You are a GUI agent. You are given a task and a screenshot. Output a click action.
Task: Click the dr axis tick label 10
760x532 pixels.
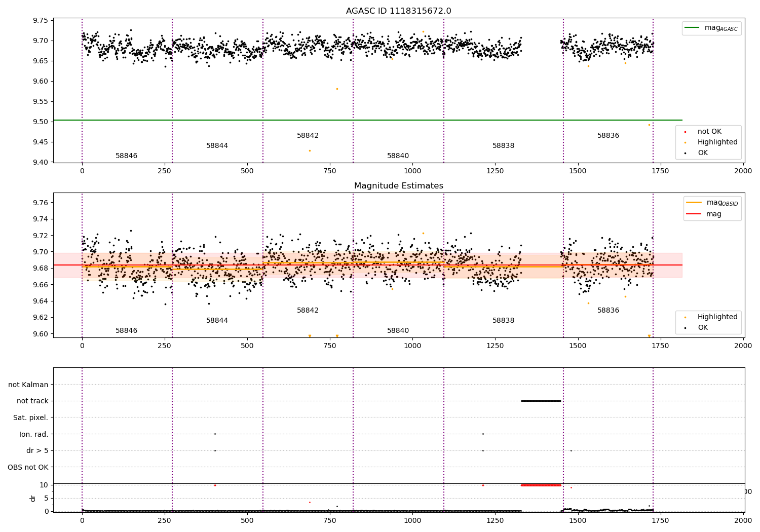(44, 485)
